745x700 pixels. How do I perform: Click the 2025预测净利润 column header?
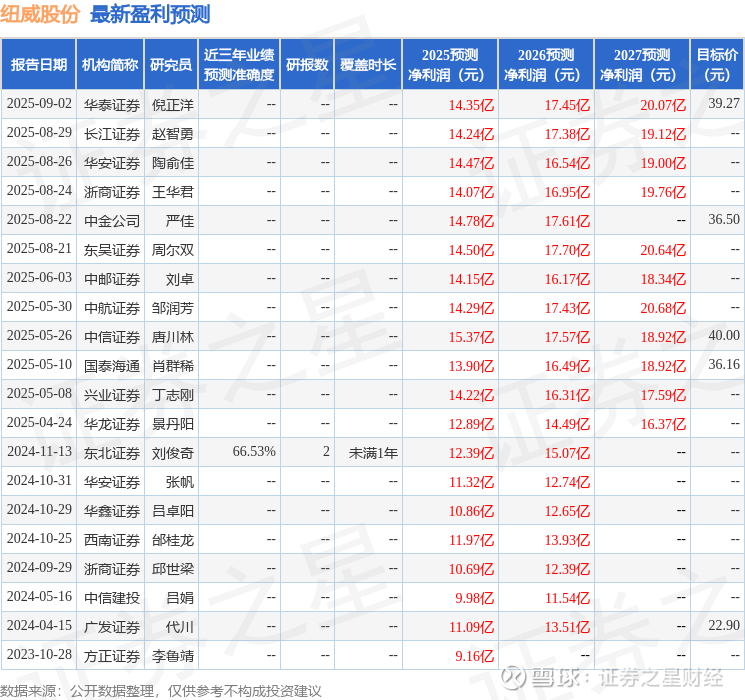[450, 65]
